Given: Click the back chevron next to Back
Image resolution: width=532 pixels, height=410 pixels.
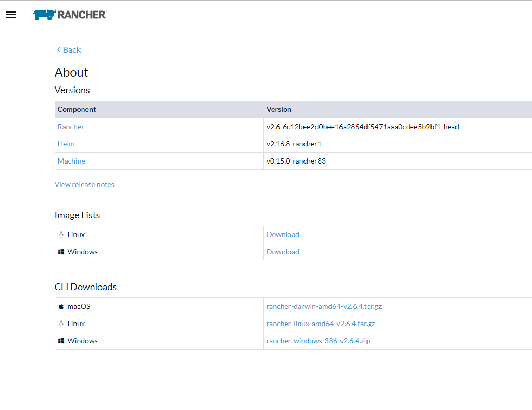Looking at the screenshot, I should 58,49.
